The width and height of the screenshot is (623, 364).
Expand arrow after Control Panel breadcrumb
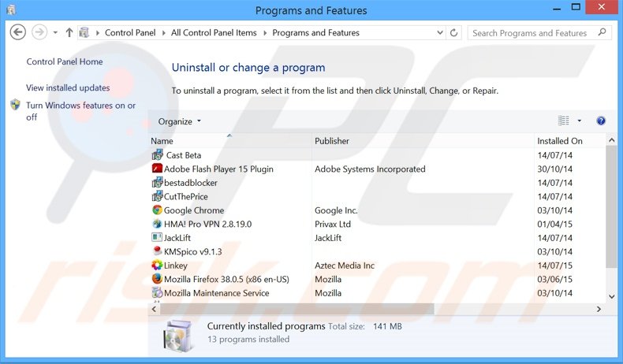[x=163, y=33]
